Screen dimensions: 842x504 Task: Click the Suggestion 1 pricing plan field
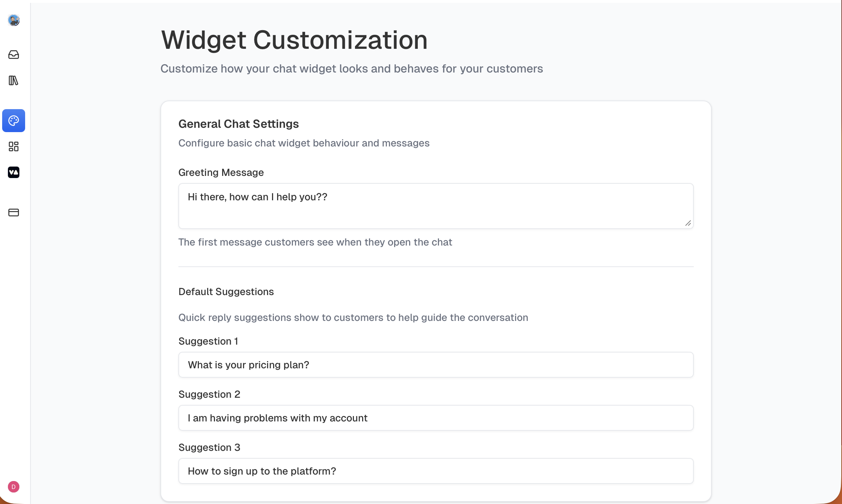(x=436, y=365)
